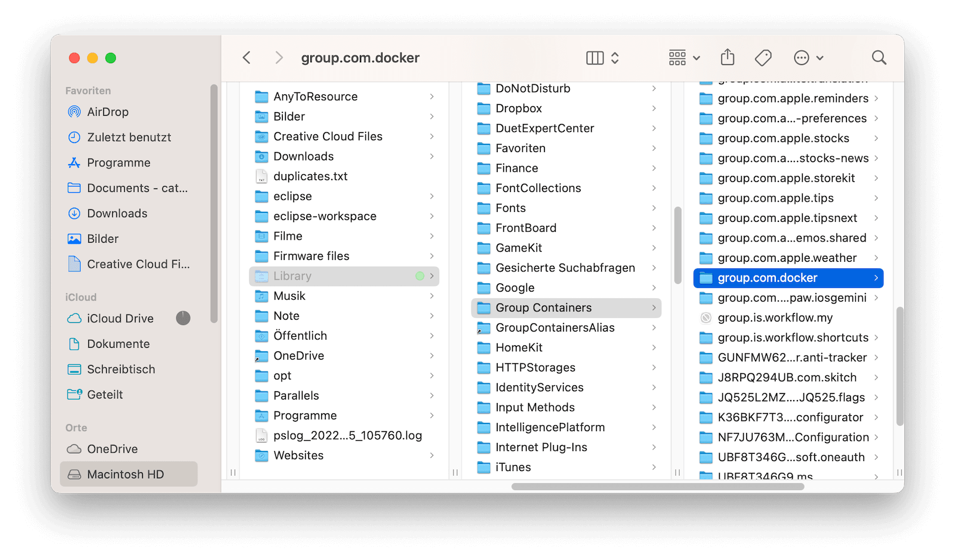This screenshot has width=955, height=560.
Task: Select the Group Containers folder
Action: pos(566,308)
